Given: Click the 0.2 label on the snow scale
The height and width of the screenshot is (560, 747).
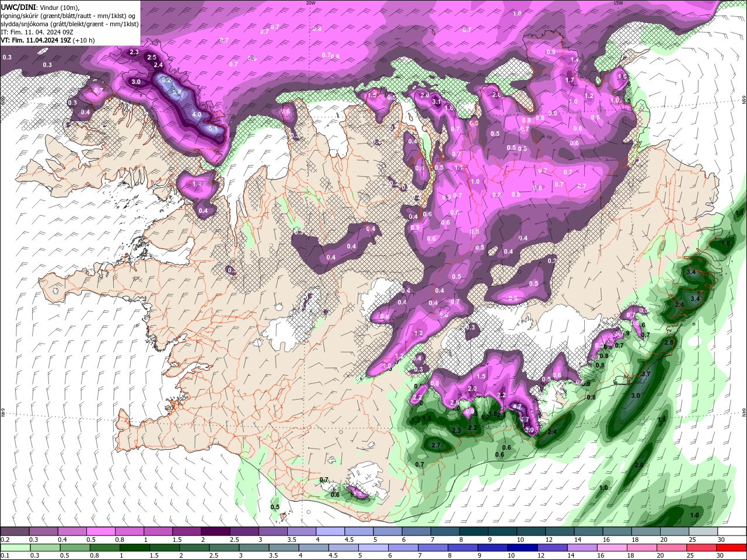Looking at the screenshot, I should click(5, 540).
